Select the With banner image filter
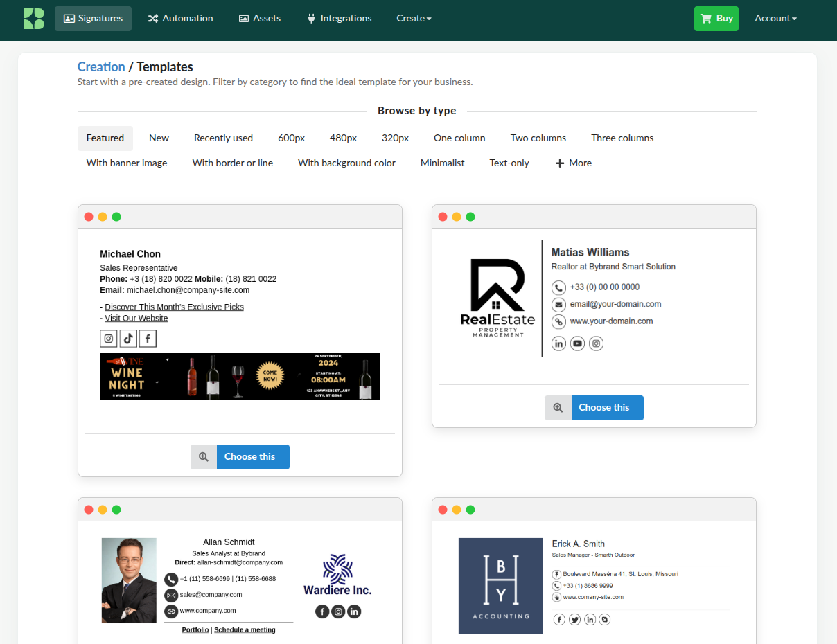The height and width of the screenshot is (644, 837). click(x=127, y=163)
